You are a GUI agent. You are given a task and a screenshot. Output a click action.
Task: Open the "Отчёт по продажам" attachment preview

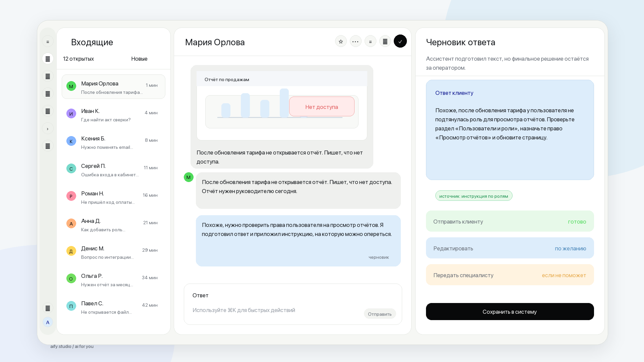coord(282,106)
